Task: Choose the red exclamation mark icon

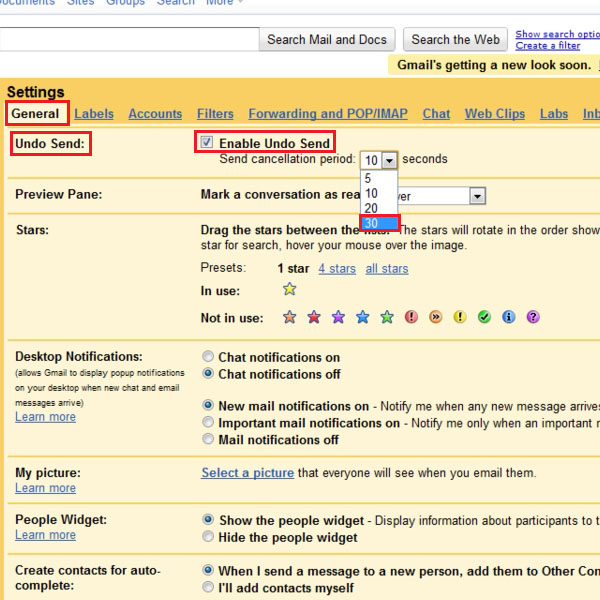Action: (411, 317)
